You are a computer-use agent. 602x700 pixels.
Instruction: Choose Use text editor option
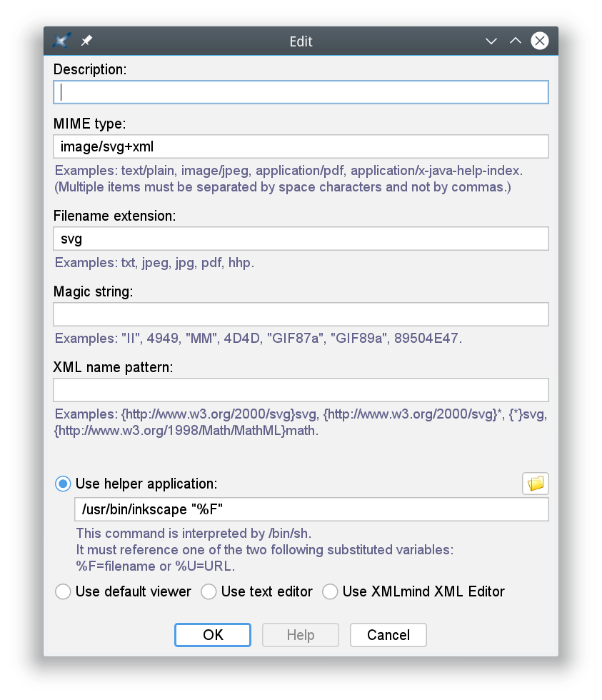(x=209, y=591)
